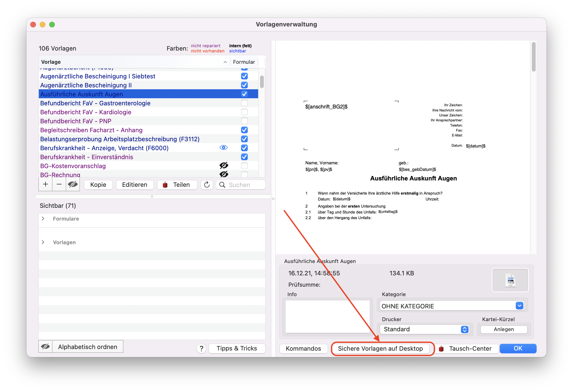Click Anlegen under Kartei-Kürzel
Screen dimensions: 573x392
[x=504, y=329]
